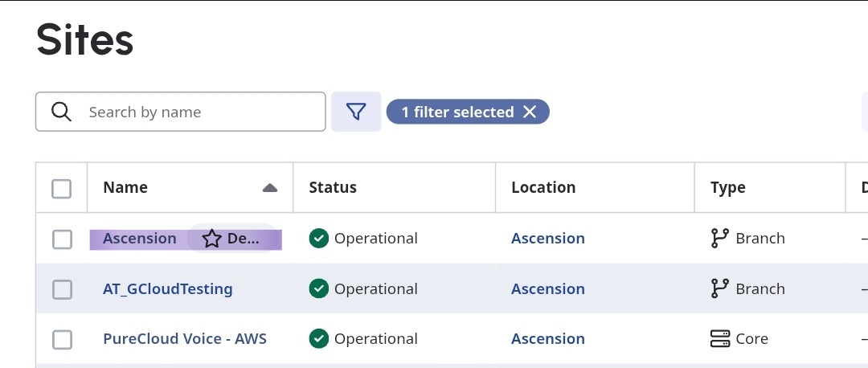Viewport: 868px width, 368px height.
Task: Remove the '1 filter selected' chip
Action: point(530,112)
